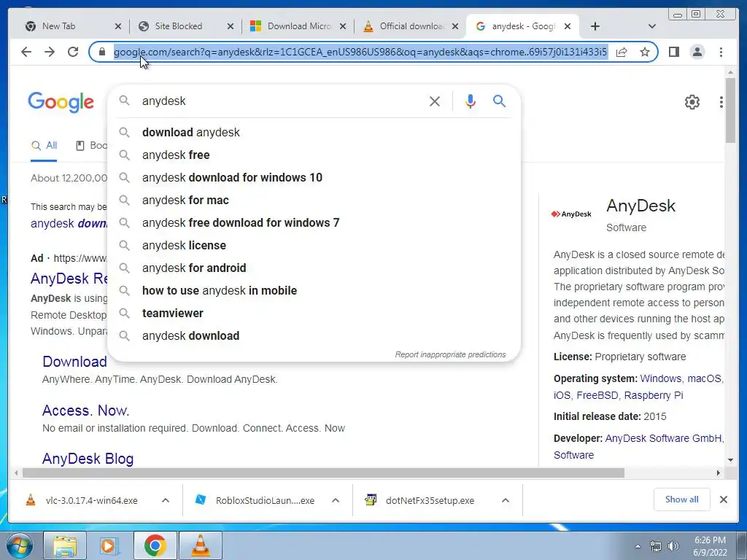This screenshot has height=560, width=747.
Task: Close the Download Microsoft tab
Action: coord(343,26)
